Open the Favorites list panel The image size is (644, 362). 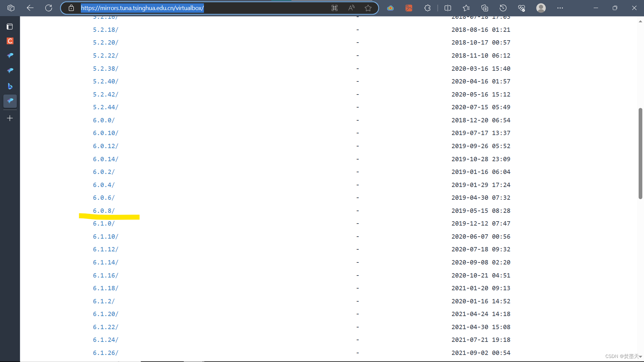click(466, 8)
